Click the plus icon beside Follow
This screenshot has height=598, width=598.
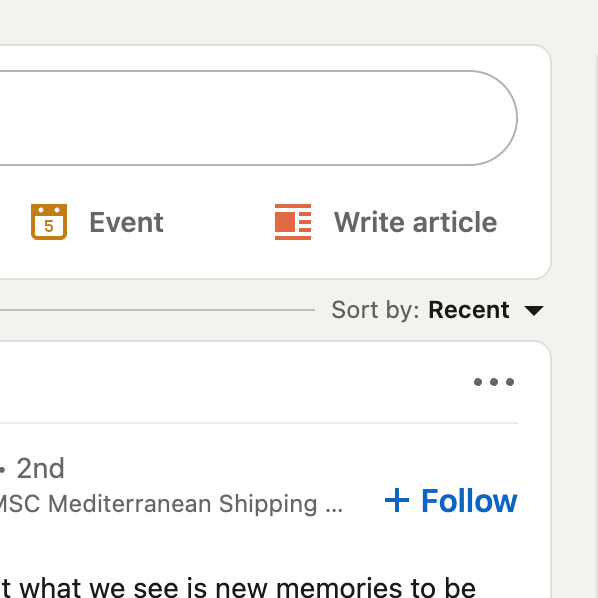tap(397, 500)
